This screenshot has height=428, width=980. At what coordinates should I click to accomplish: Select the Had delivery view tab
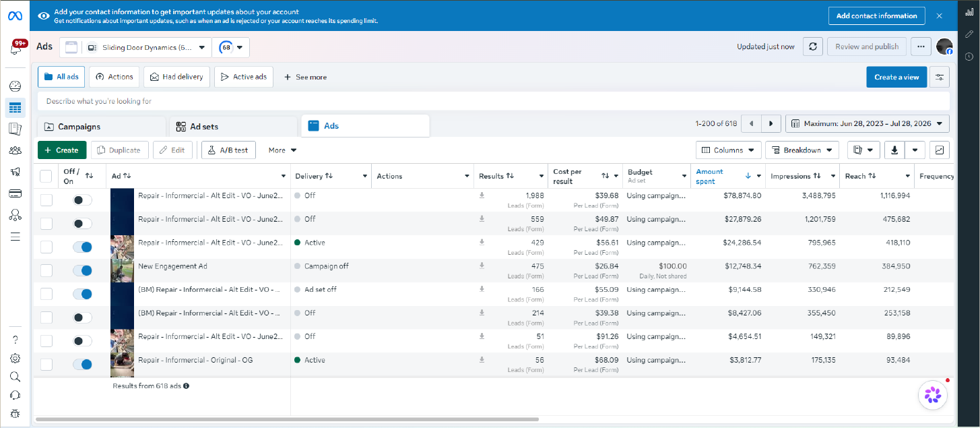(x=176, y=77)
